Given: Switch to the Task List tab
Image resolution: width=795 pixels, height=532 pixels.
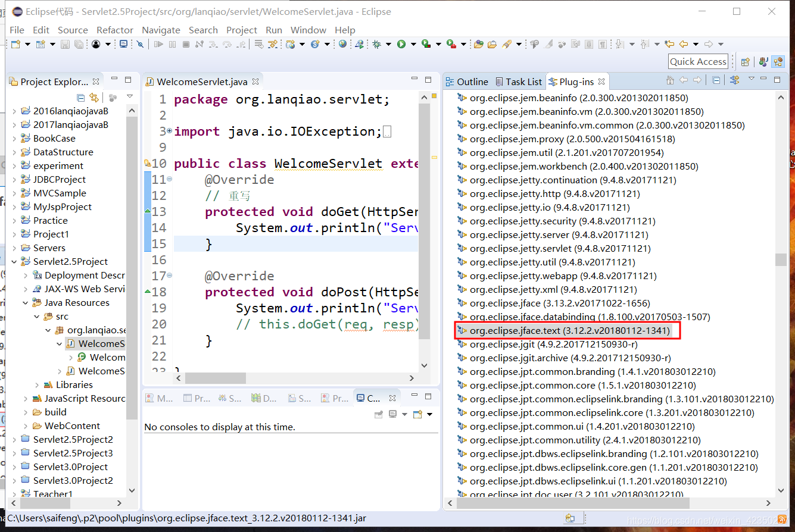Looking at the screenshot, I should [x=519, y=82].
